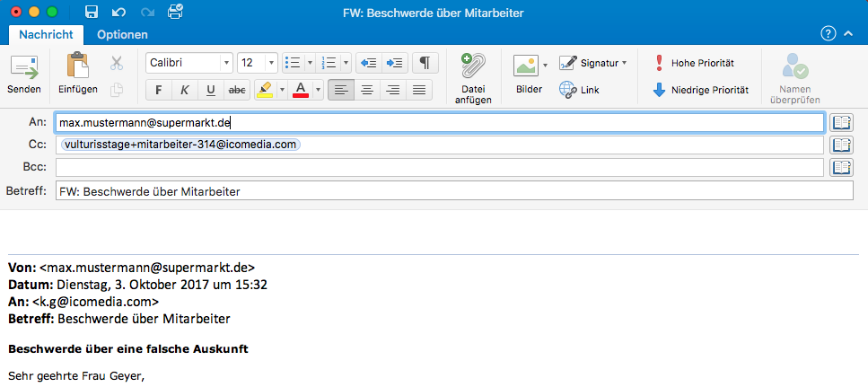
Task: Open the red font color picker arrow
Action: coord(318,90)
